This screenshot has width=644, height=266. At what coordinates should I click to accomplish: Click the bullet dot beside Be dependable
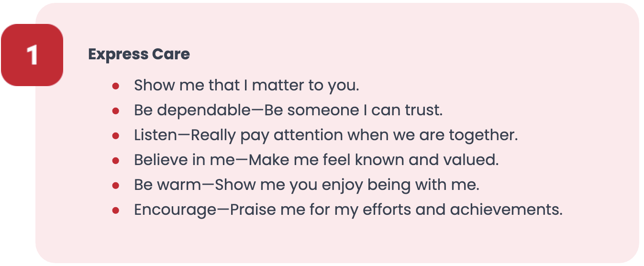pyautogui.click(x=115, y=111)
